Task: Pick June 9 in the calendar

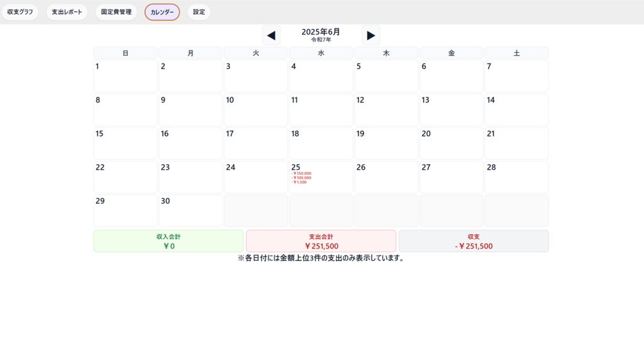Action: (x=191, y=109)
